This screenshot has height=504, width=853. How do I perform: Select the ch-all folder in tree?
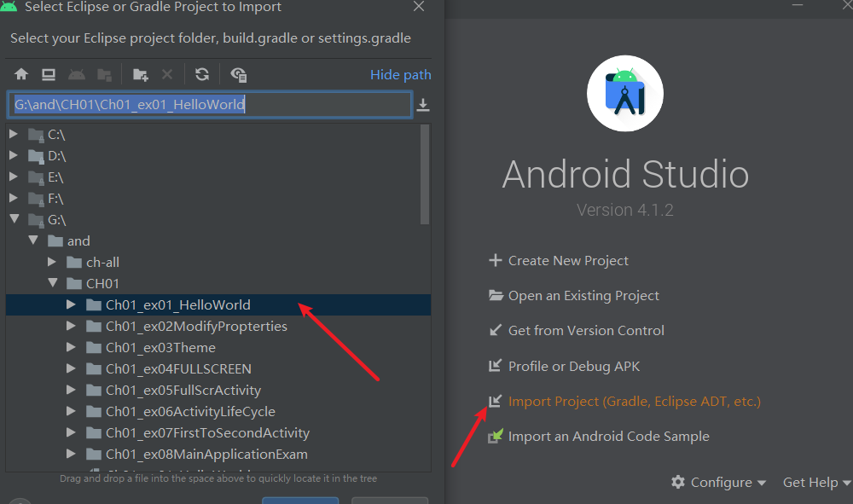[x=102, y=263]
